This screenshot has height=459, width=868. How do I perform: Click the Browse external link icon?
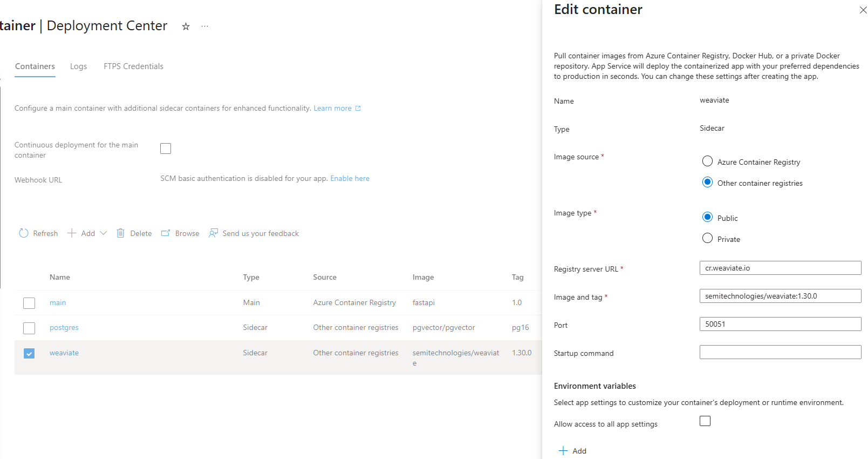[166, 233]
